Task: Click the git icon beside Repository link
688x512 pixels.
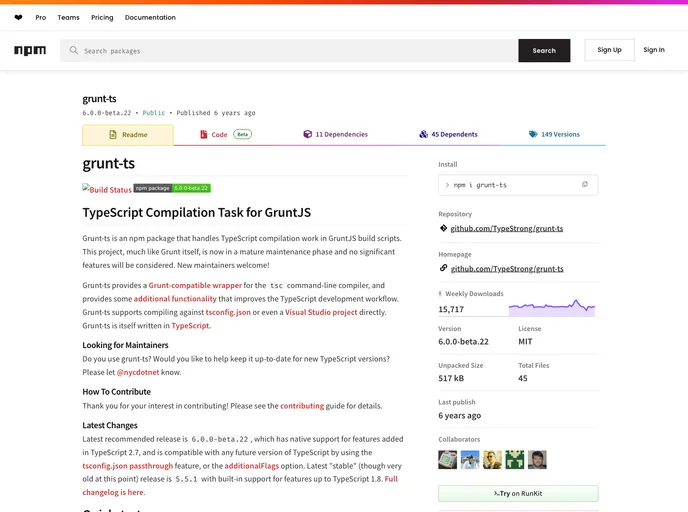Action: (x=443, y=228)
